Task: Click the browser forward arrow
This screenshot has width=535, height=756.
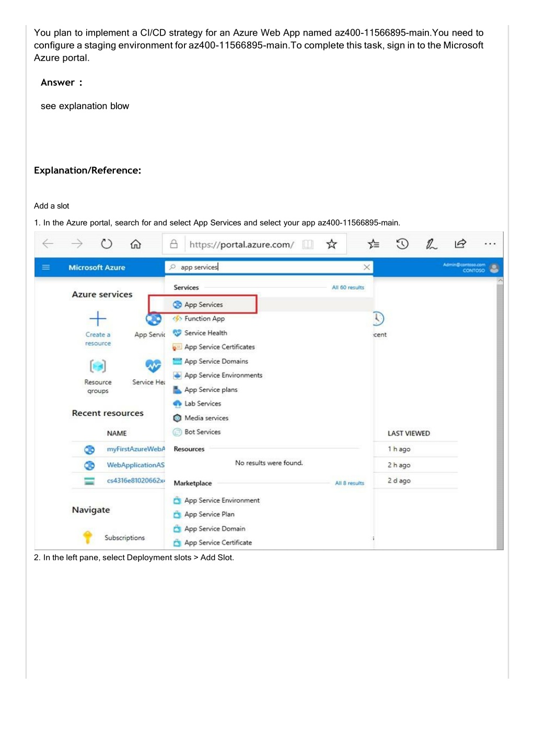Action: click(77, 243)
